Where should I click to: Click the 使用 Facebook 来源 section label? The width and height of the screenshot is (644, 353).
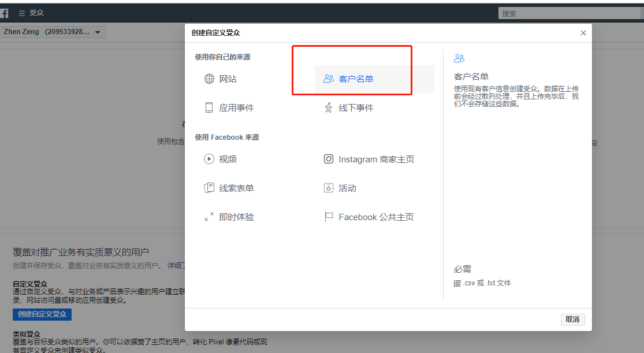[x=227, y=138]
